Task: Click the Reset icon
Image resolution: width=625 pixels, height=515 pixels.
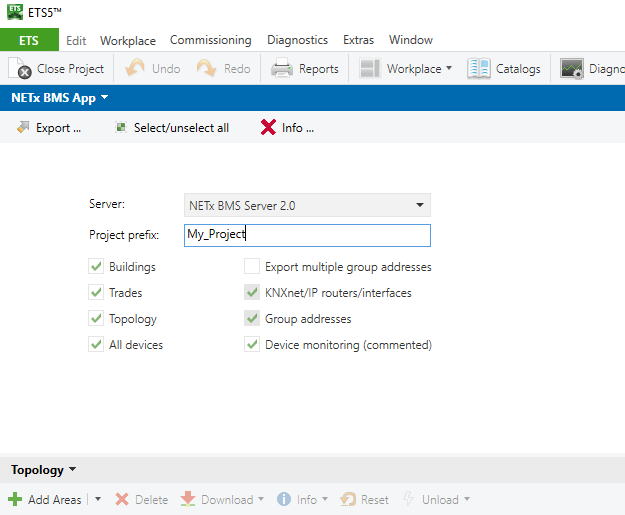Action: 348,499
